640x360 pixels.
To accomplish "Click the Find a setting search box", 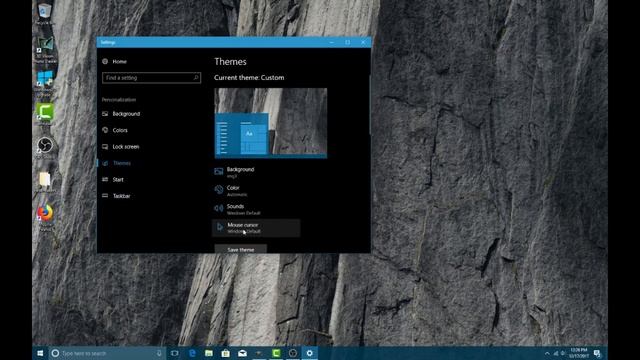I will (x=151, y=78).
